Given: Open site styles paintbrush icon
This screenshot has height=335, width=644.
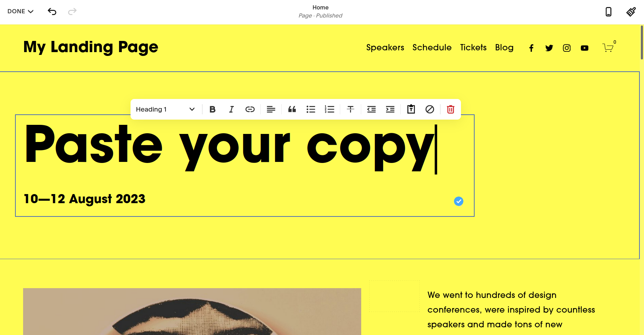Looking at the screenshot, I should click(631, 12).
